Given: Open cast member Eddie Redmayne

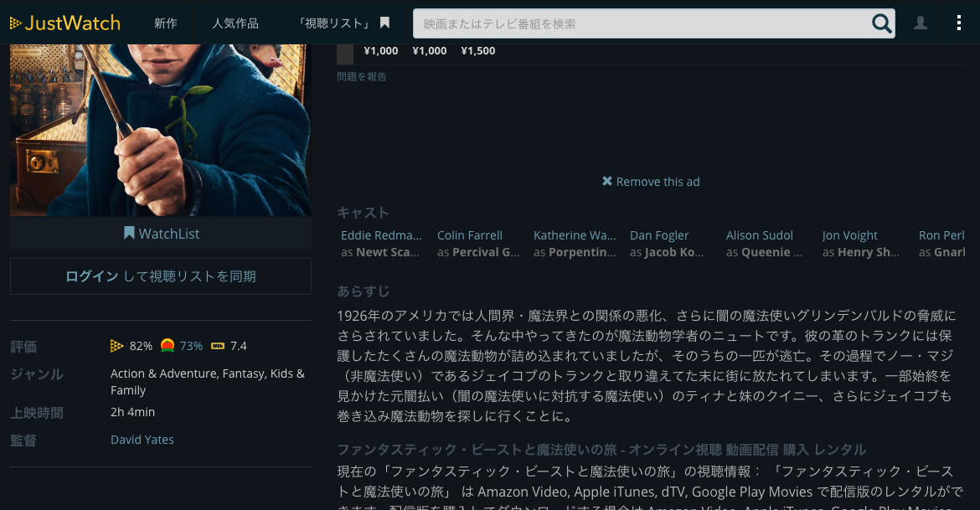Looking at the screenshot, I should coord(381,235).
